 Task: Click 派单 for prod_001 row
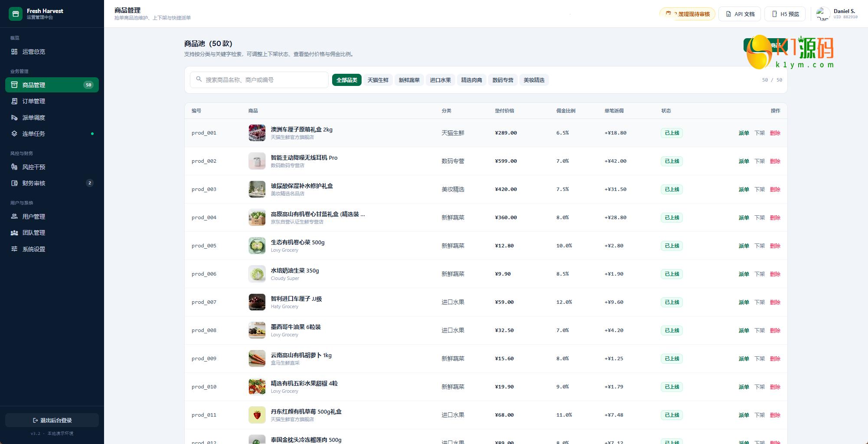click(x=744, y=133)
